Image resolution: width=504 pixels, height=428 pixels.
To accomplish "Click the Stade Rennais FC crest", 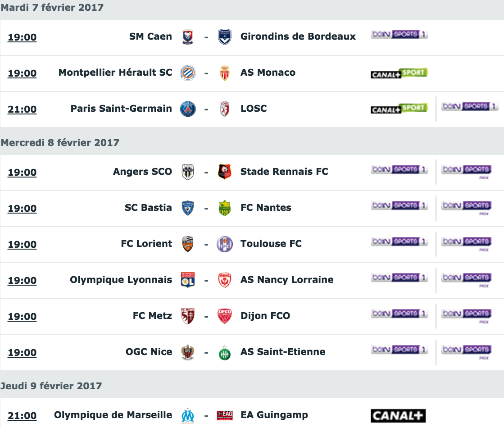I will 225,172.
